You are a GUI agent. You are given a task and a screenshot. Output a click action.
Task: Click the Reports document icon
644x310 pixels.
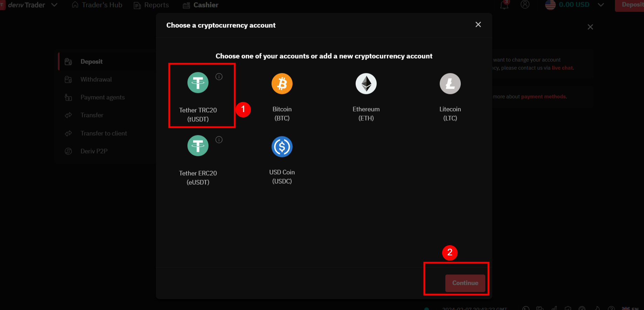click(137, 6)
